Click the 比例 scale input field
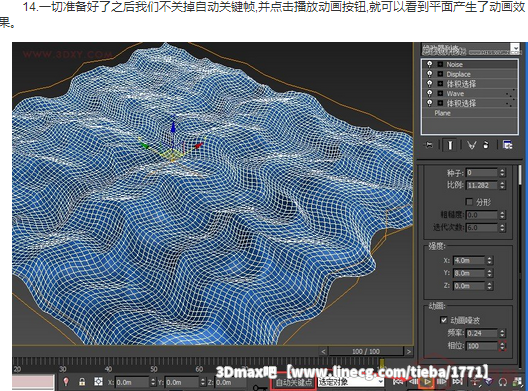This screenshot has width=528, height=391. point(482,185)
